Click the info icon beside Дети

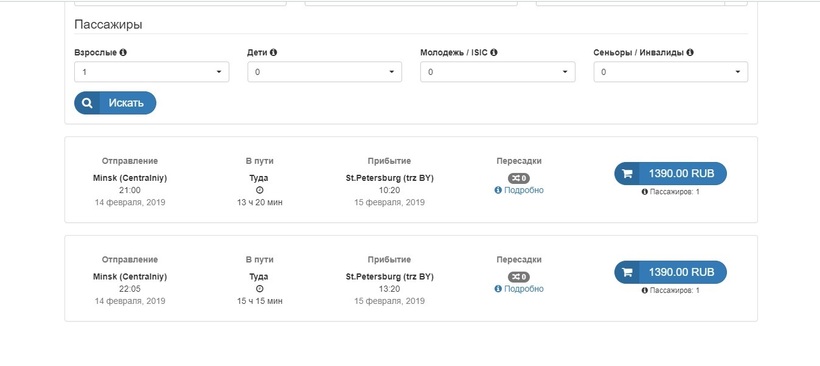[274, 53]
